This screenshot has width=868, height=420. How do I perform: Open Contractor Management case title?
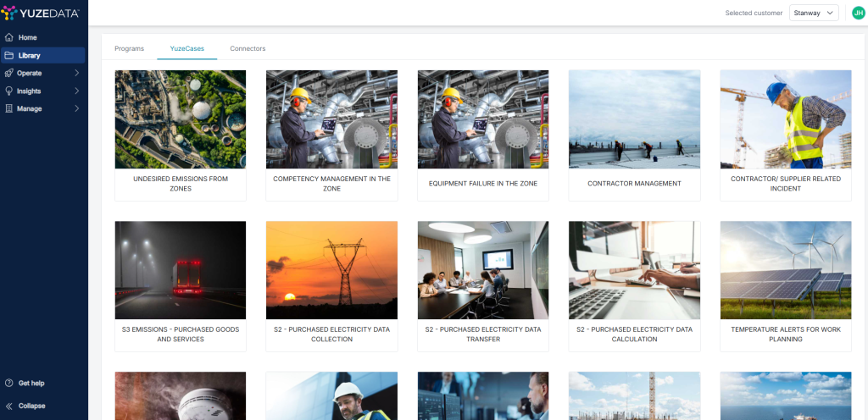[634, 184]
